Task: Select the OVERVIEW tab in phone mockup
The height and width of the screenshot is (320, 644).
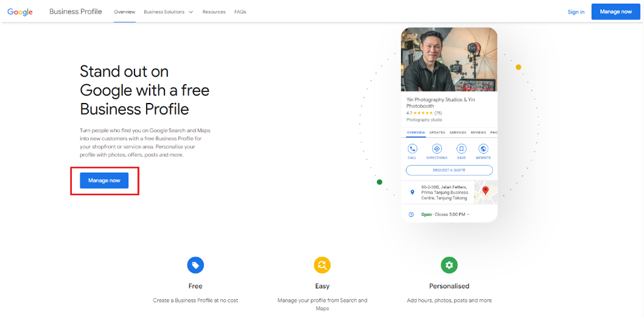Action: [x=416, y=133]
